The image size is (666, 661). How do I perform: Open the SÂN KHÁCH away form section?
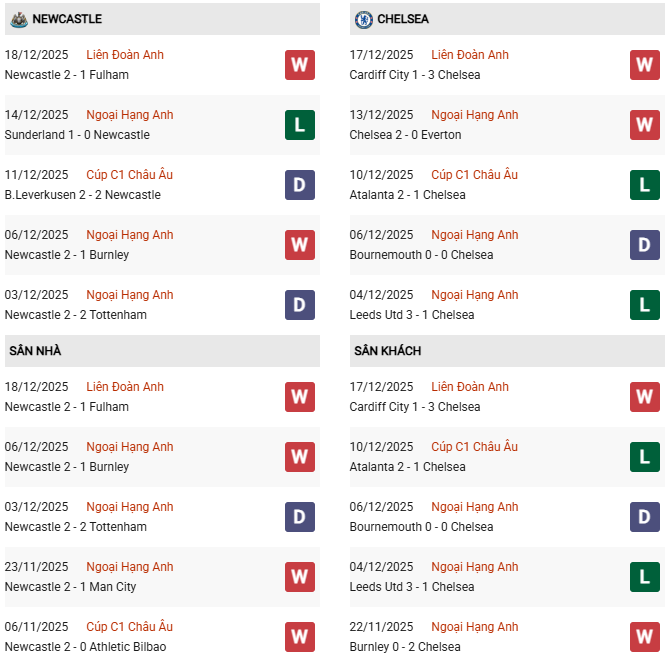point(387,351)
